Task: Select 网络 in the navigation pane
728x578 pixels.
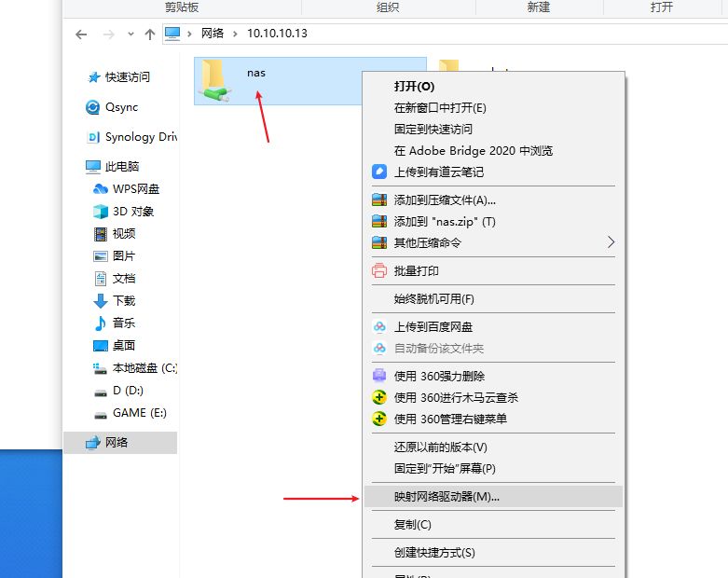Action: (117, 443)
